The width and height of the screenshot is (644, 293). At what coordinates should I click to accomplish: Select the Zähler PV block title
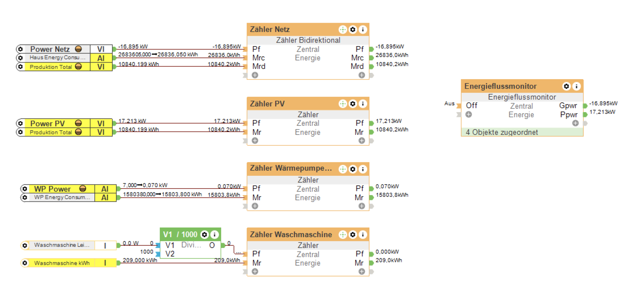click(267, 104)
